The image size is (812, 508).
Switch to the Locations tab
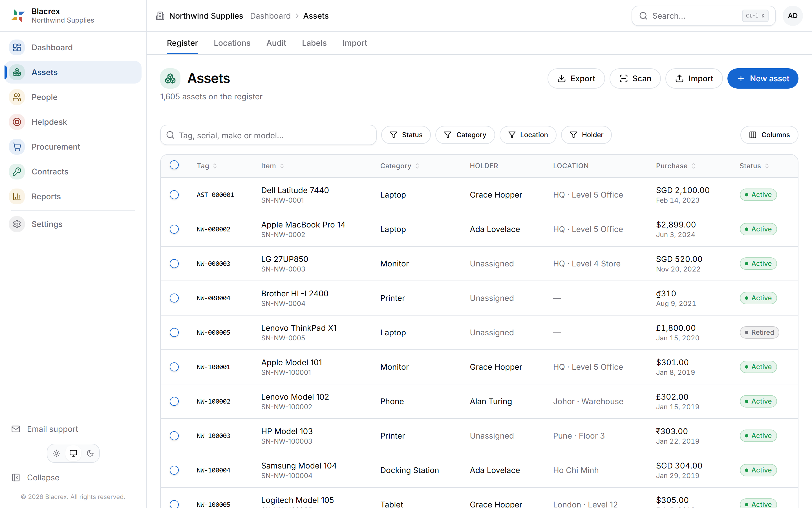click(x=232, y=43)
